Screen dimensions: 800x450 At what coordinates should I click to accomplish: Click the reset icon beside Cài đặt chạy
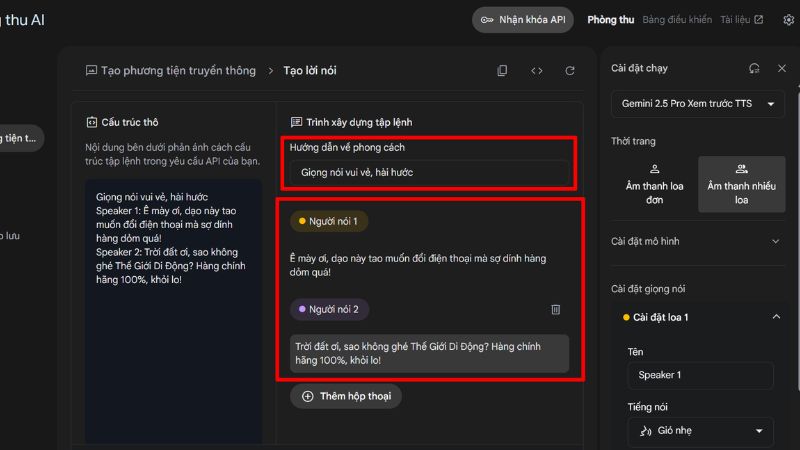[x=754, y=68]
